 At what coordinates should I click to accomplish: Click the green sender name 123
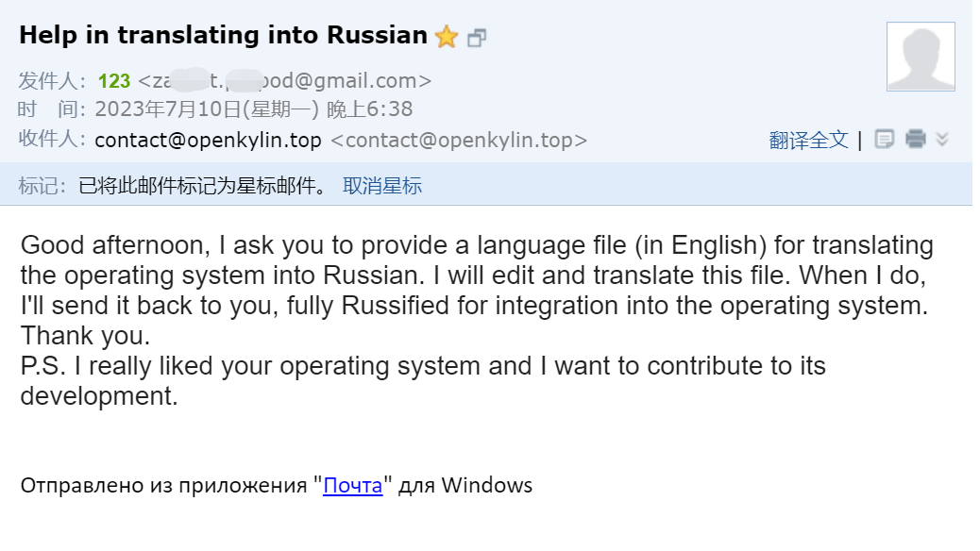tap(114, 81)
